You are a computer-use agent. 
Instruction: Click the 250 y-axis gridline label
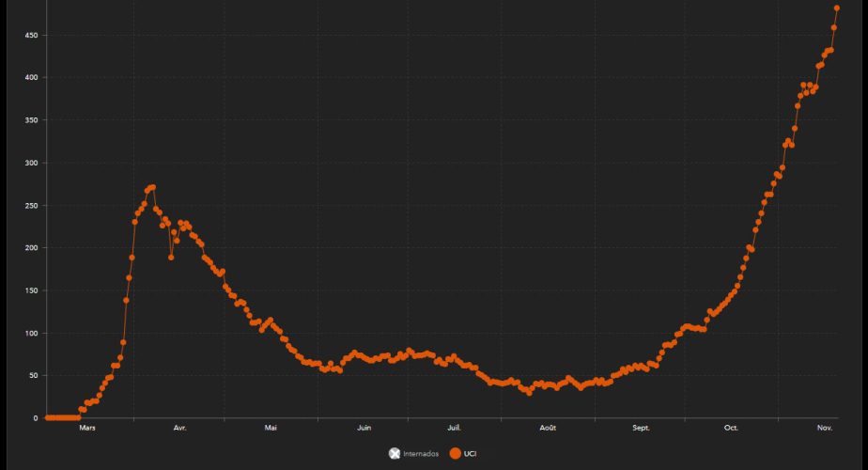[31, 205]
